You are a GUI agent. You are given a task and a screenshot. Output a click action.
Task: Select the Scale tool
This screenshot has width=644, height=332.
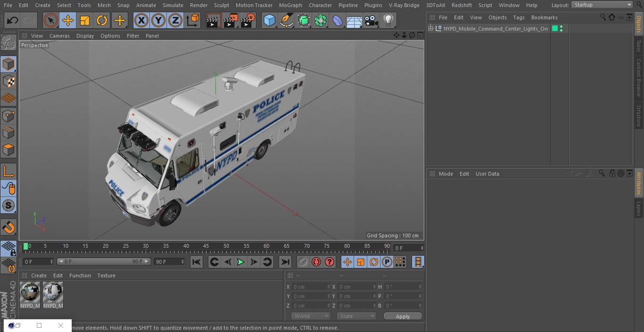(85, 20)
